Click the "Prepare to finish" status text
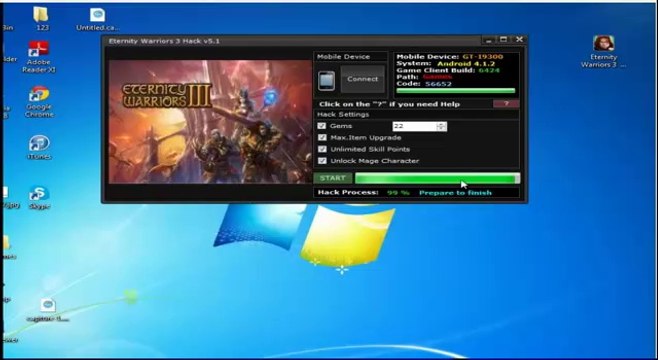 coord(455,193)
